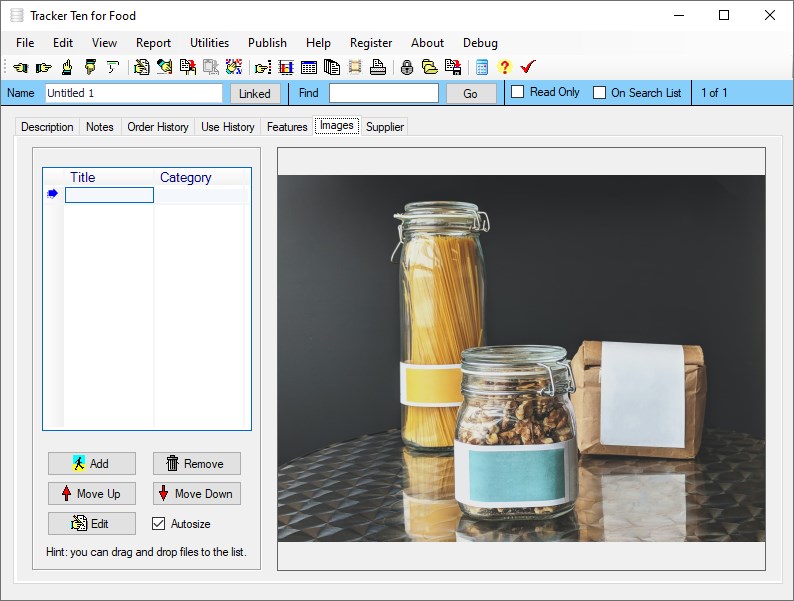This screenshot has height=601, width=794.
Task: Click the Add image button
Action: click(x=92, y=463)
